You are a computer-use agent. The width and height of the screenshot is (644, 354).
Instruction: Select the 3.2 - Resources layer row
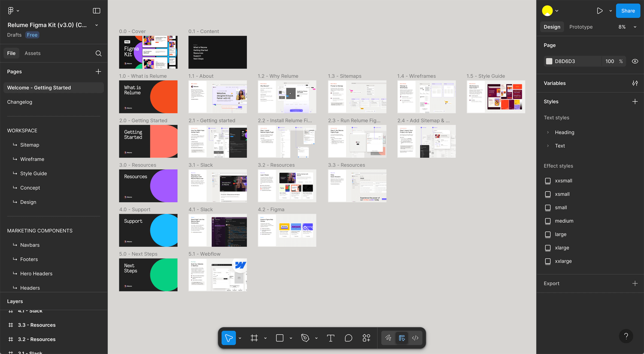(54, 339)
